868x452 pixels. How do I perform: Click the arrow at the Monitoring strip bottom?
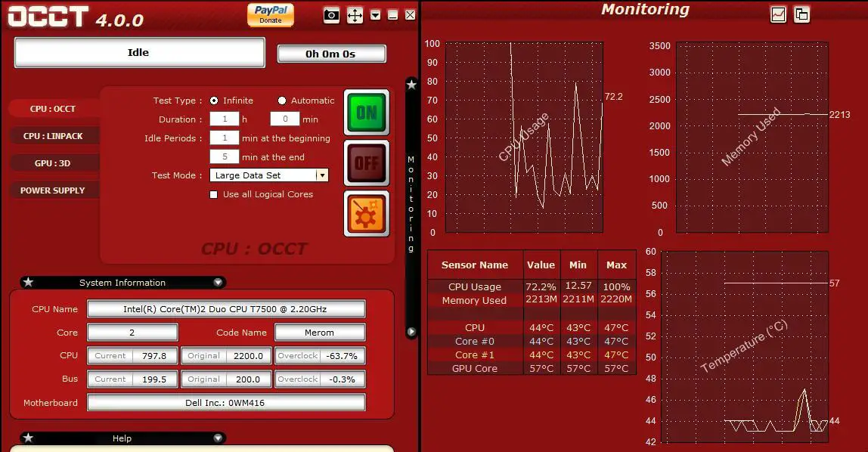click(x=411, y=332)
